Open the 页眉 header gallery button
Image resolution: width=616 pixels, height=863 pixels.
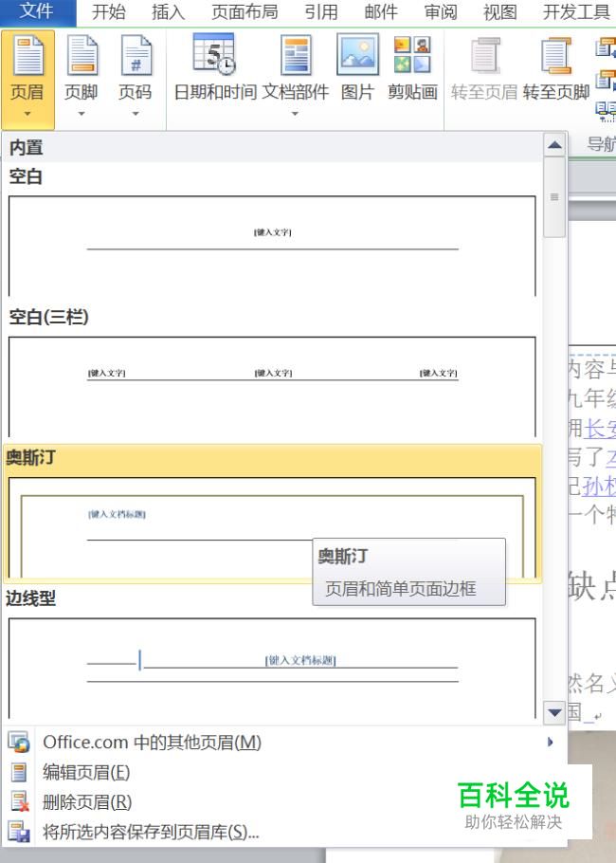pos(27,80)
